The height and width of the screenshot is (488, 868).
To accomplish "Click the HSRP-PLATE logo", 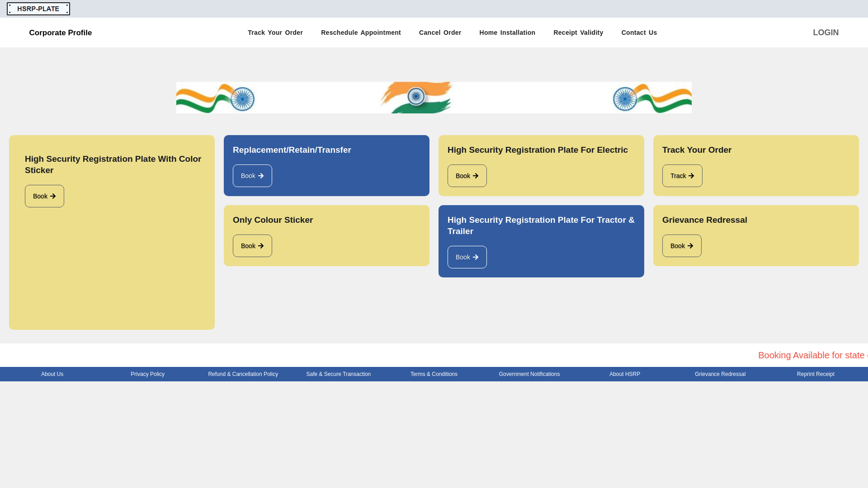I will point(38,9).
